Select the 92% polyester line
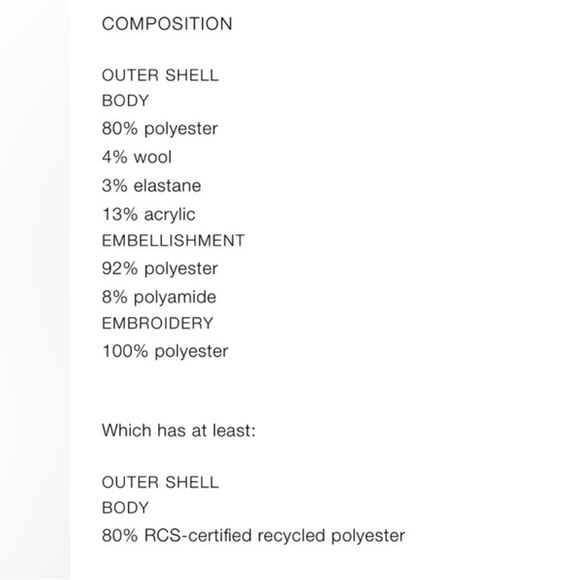The height and width of the screenshot is (580, 580). [x=160, y=269]
